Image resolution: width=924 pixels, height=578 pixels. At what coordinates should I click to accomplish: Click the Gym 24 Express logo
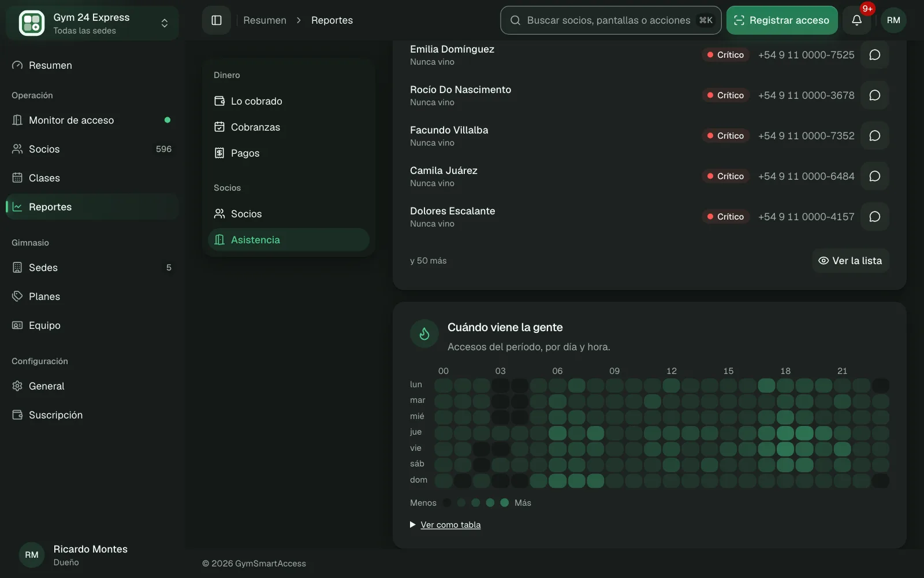tap(32, 23)
